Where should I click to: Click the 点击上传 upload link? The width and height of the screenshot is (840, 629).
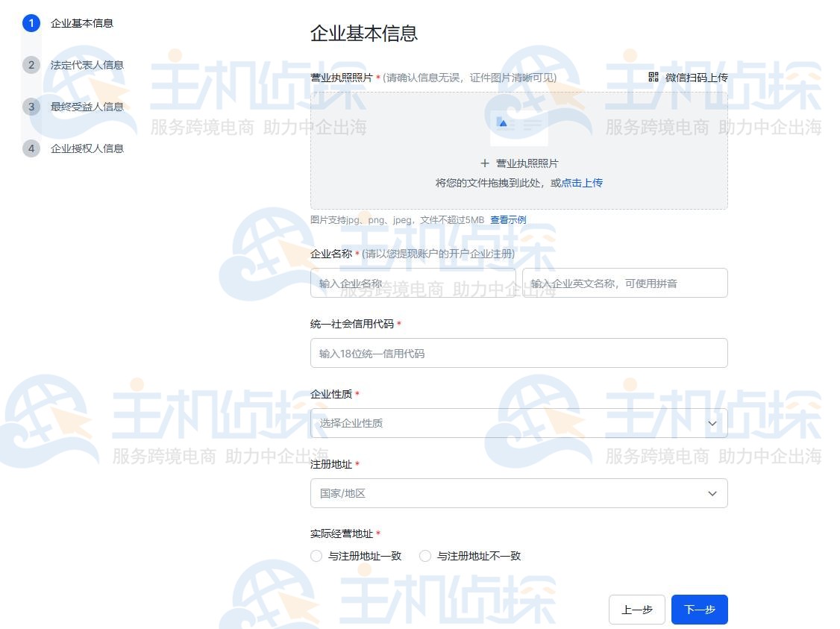pyautogui.click(x=586, y=183)
